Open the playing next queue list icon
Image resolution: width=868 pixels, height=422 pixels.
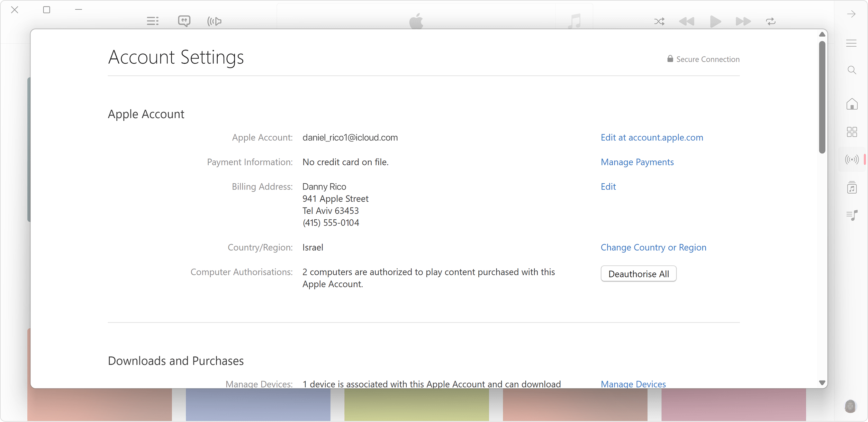point(153,21)
